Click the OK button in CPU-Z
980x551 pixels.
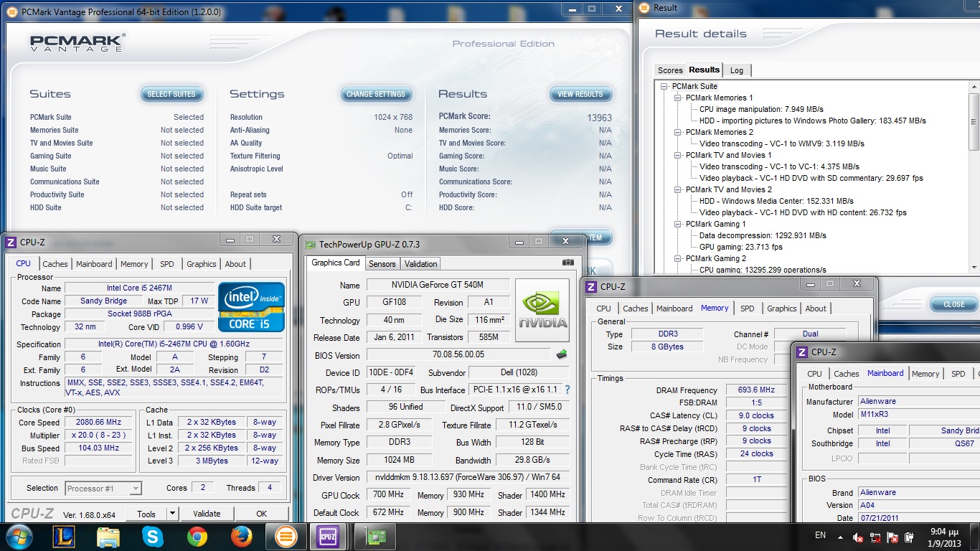[x=262, y=514]
